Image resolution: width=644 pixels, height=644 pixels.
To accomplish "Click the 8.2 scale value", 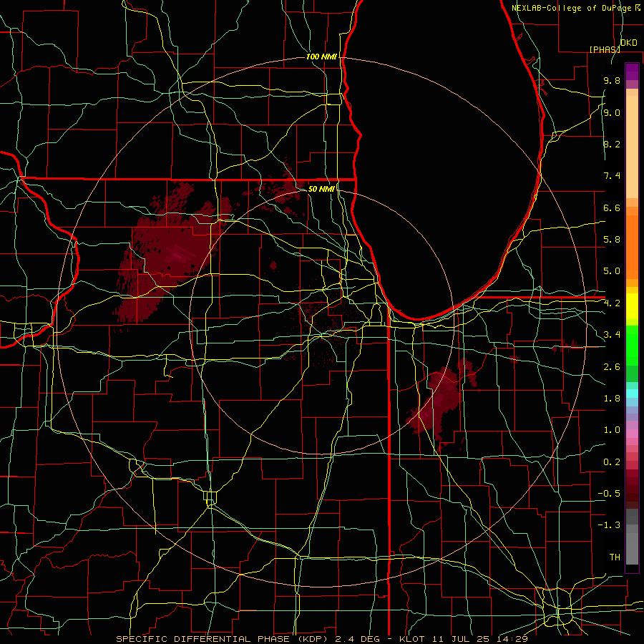I will click(x=612, y=144).
